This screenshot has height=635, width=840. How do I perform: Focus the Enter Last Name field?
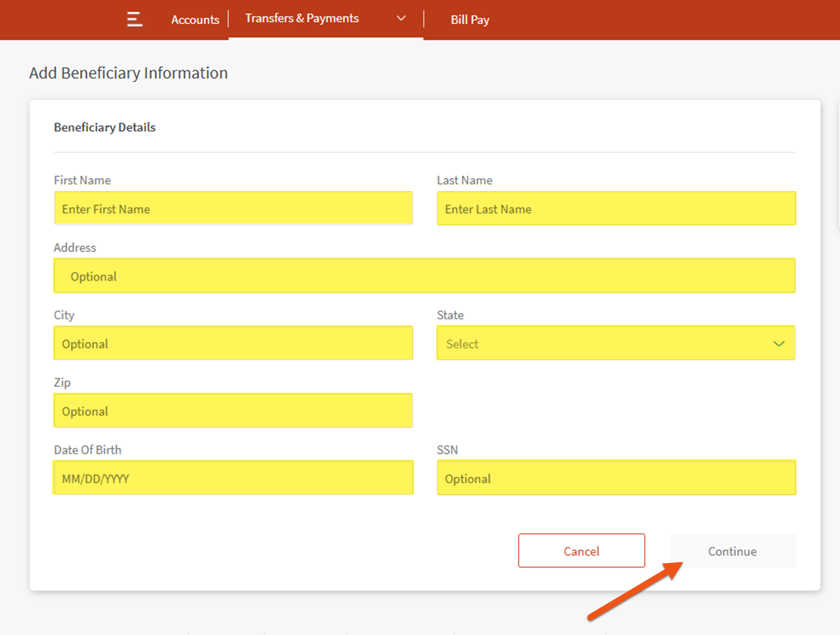tap(616, 208)
